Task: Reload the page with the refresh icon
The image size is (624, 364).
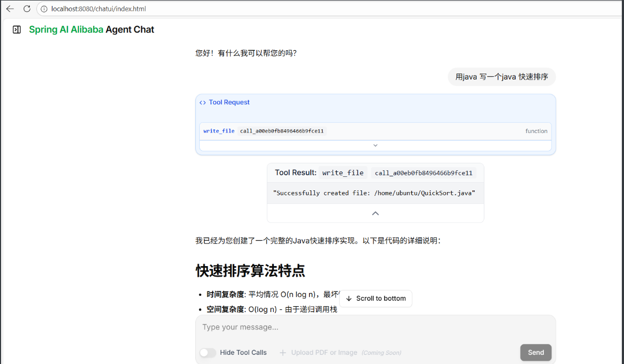Action: tap(27, 9)
